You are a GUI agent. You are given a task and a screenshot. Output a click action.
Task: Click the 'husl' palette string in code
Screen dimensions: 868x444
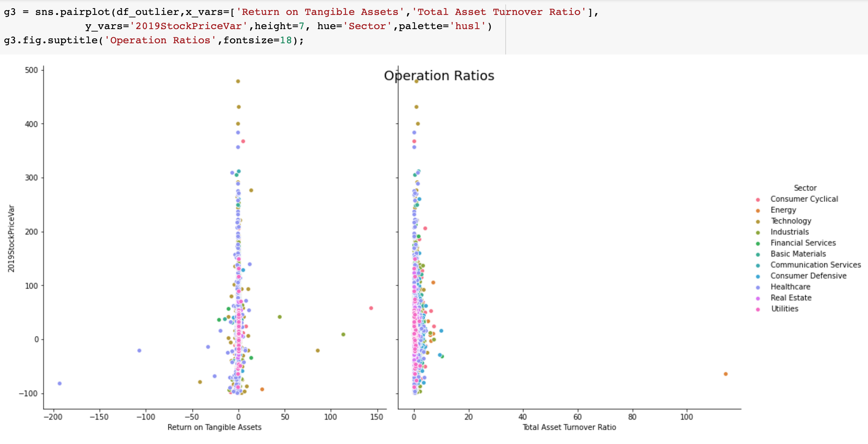(x=467, y=26)
